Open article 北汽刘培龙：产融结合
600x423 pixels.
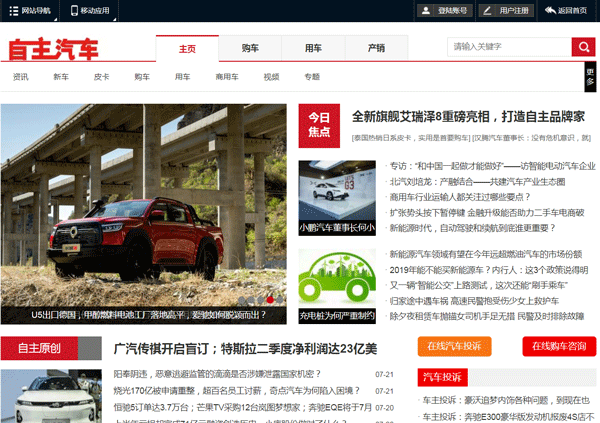(477, 182)
